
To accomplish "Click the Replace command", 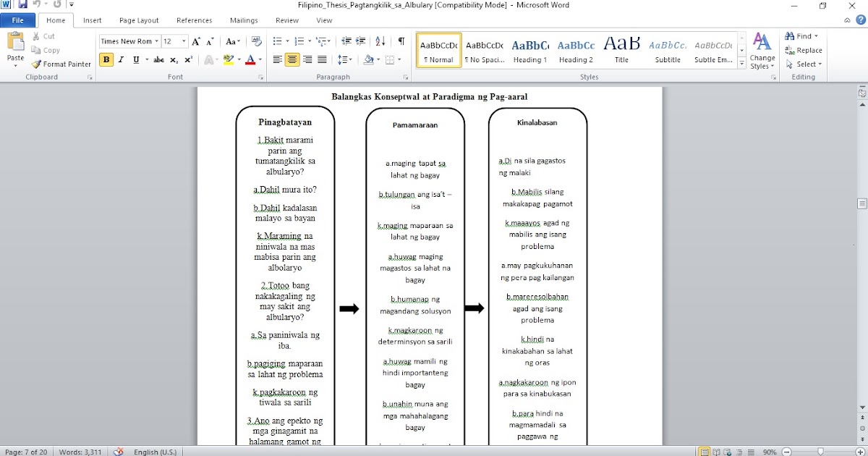I will 804,50.
